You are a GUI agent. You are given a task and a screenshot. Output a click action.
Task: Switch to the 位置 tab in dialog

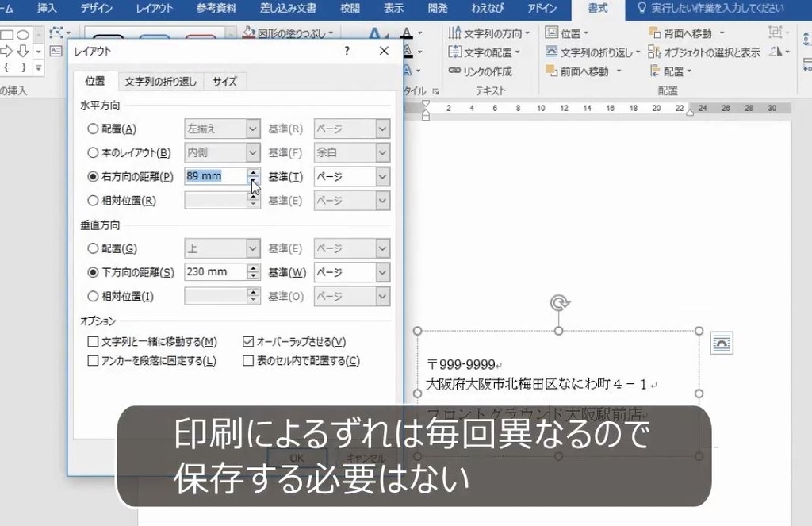pyautogui.click(x=95, y=81)
